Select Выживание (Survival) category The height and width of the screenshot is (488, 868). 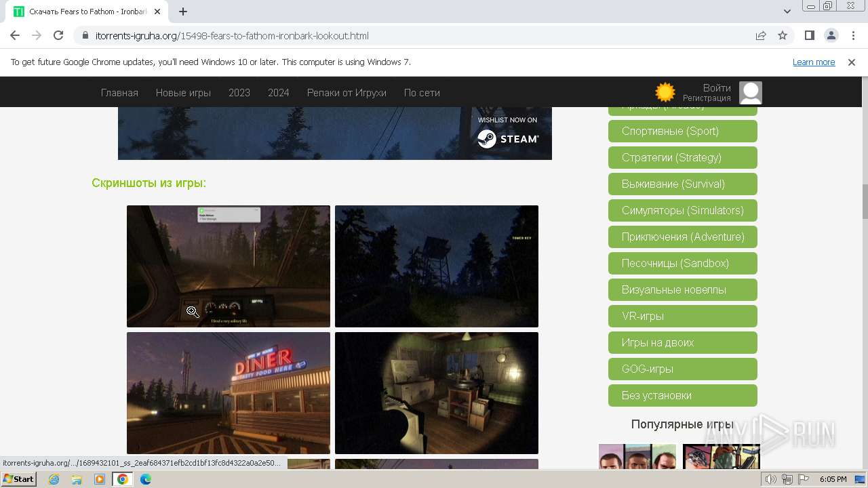(x=683, y=184)
